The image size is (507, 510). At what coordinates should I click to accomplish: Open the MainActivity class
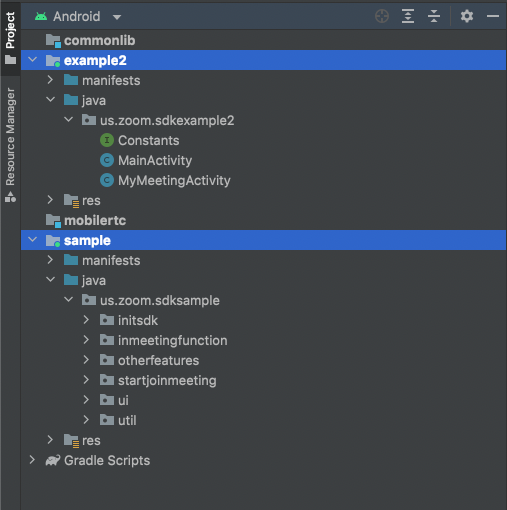point(155,160)
